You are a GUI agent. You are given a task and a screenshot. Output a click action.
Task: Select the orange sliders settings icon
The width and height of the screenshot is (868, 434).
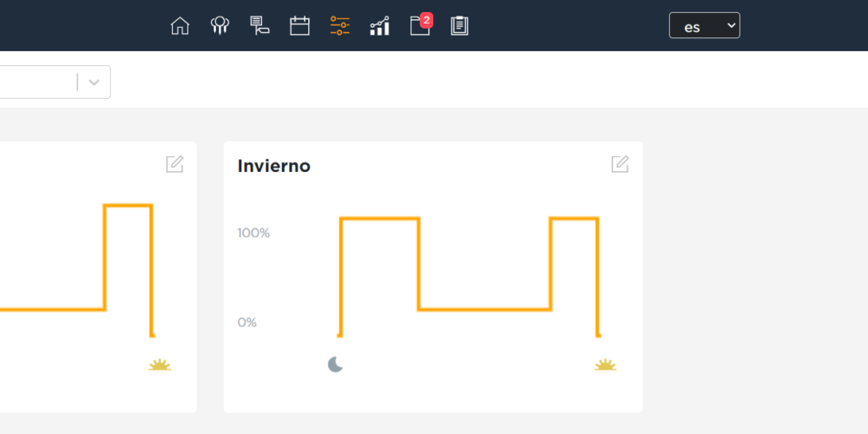[x=339, y=26]
